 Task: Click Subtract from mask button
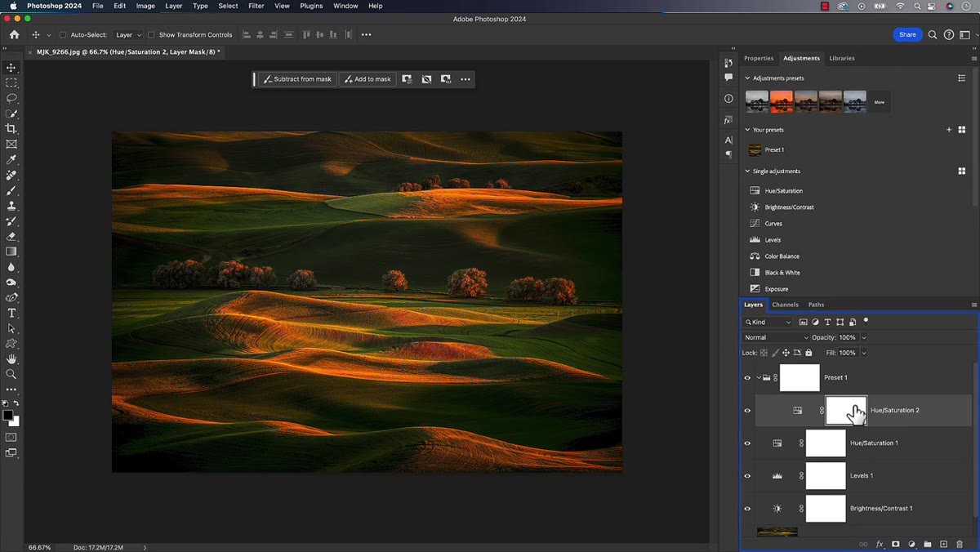tap(296, 79)
